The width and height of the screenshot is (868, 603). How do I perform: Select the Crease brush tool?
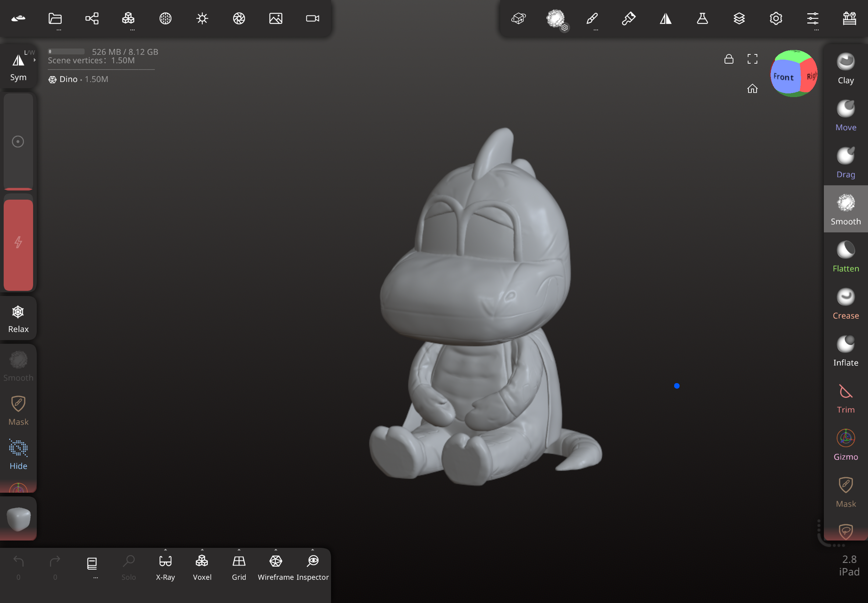[845, 304]
